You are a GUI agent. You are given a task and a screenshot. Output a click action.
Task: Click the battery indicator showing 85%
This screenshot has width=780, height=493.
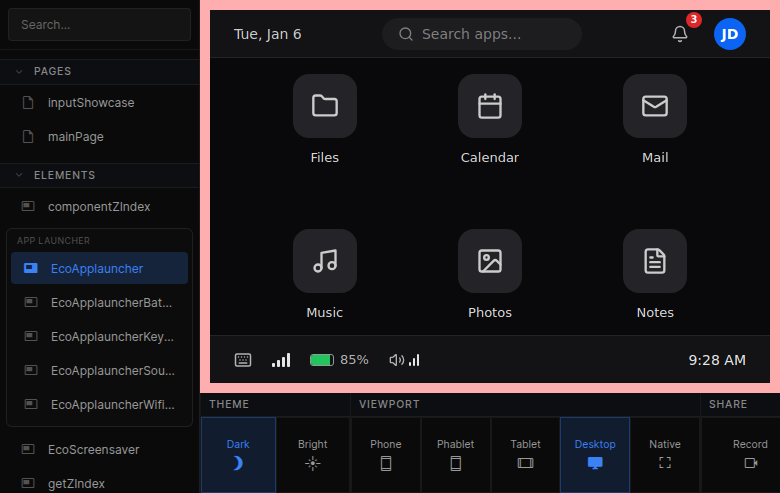338,360
